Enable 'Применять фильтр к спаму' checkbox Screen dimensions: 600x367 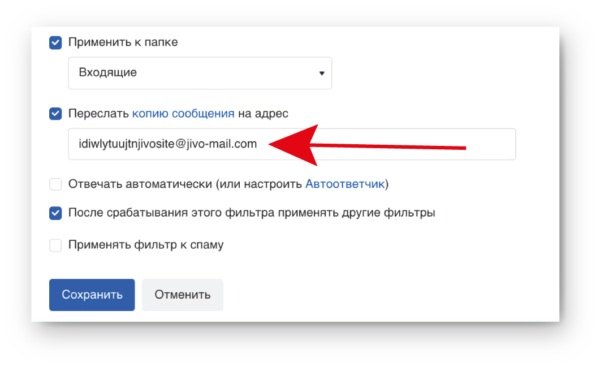(55, 245)
